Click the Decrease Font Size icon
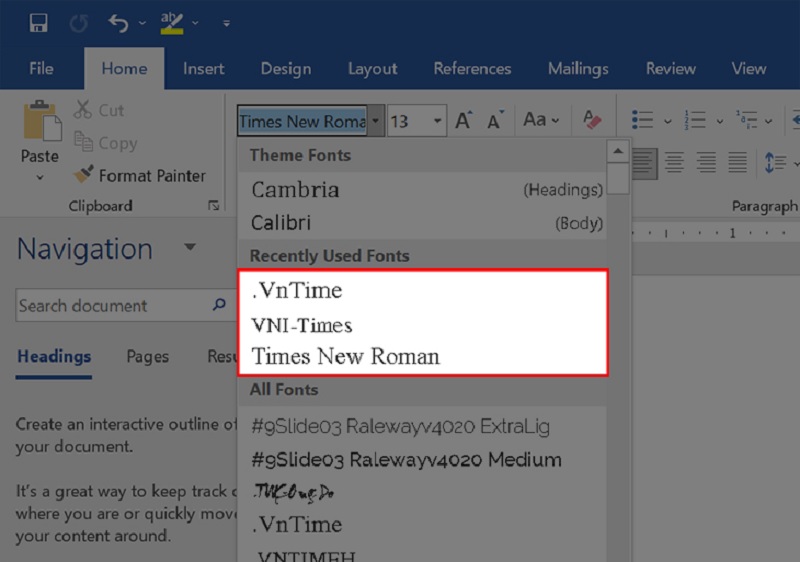This screenshot has height=562, width=800. (x=495, y=120)
